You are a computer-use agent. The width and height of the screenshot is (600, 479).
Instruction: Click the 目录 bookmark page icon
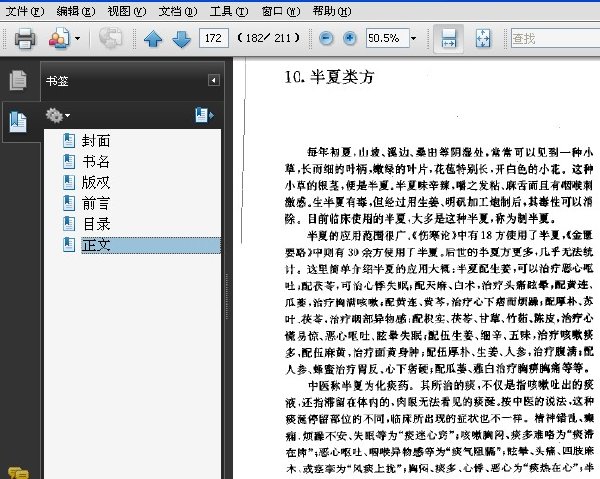(x=69, y=224)
